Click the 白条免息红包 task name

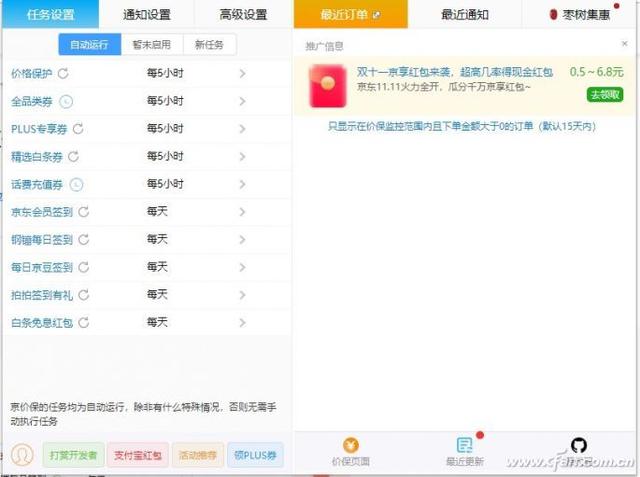[x=42, y=323]
